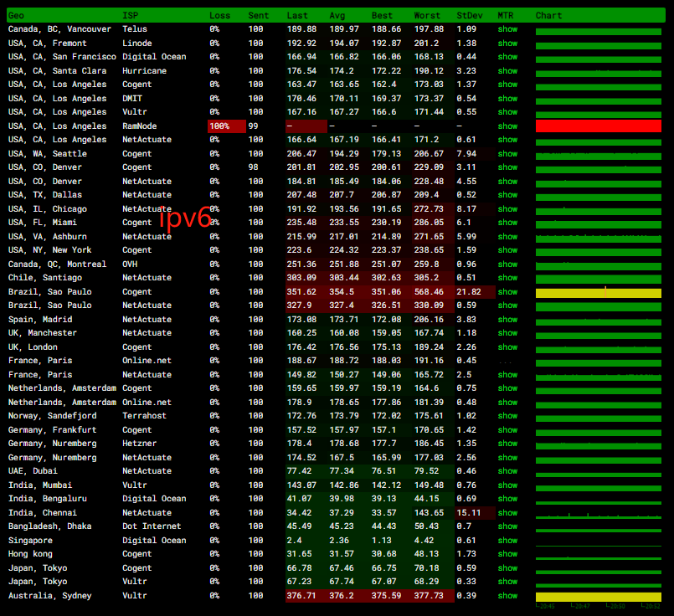Image resolution: width=674 pixels, height=616 pixels.
Task: Select 'Canada, QC, Montreal' geo cell
Action: click(57, 264)
